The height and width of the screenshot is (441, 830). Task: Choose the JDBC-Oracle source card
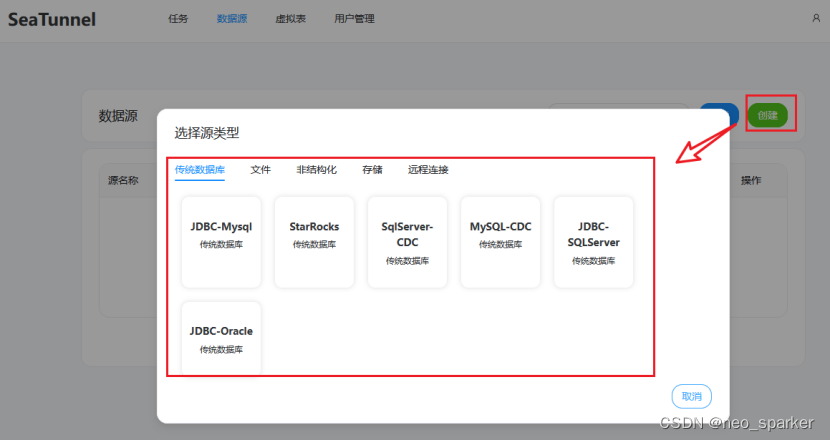click(221, 338)
